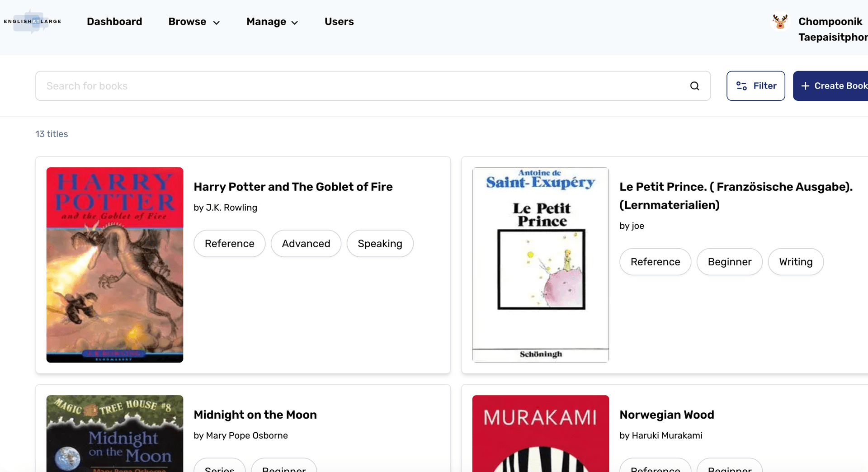Click the Filter sliders icon

pos(741,85)
